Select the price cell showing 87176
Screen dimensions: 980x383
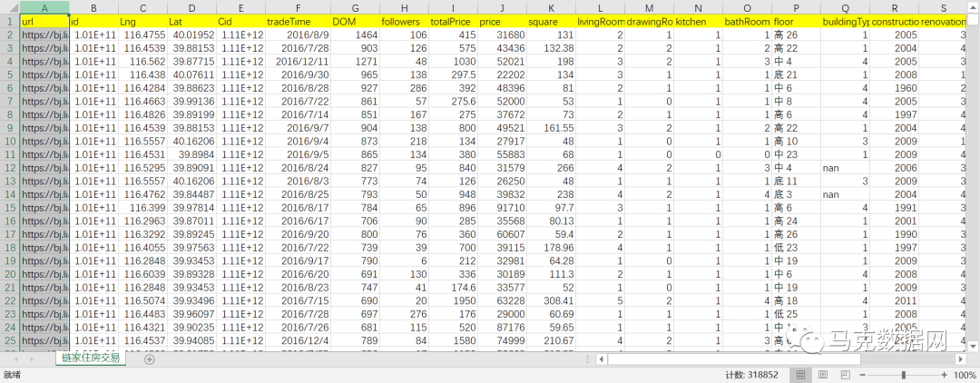(502, 327)
